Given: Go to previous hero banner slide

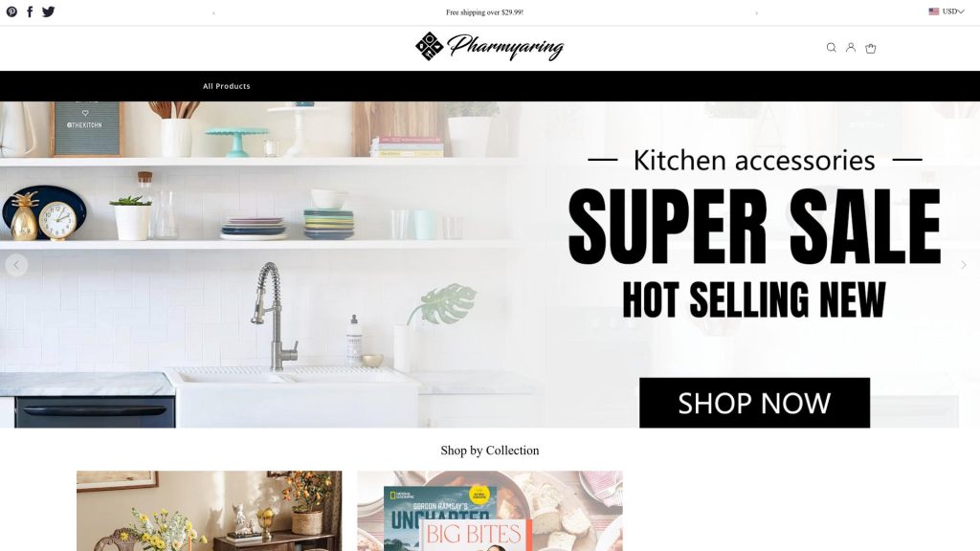Looking at the screenshot, I should 16,265.
